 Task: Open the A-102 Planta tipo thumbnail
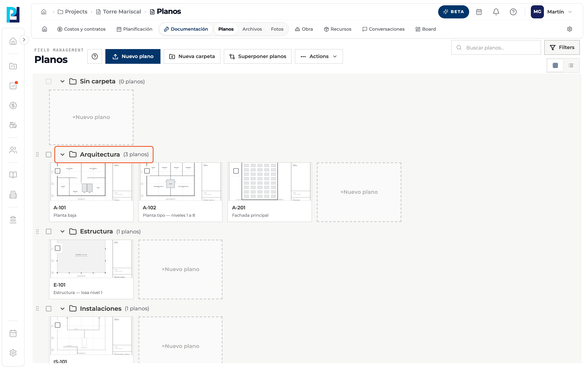(x=180, y=182)
